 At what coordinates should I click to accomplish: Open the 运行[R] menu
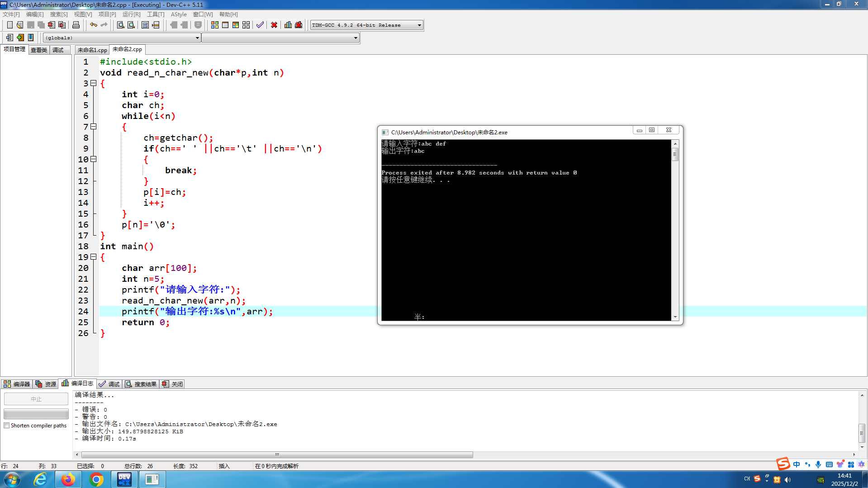pos(131,14)
